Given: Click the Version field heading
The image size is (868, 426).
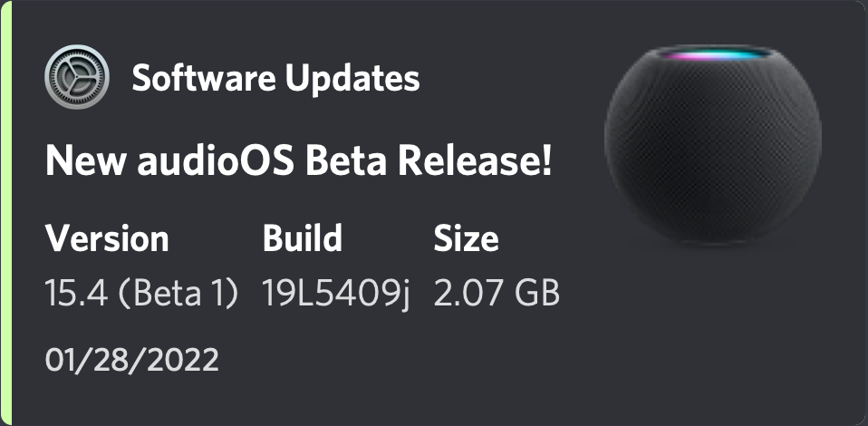Looking at the screenshot, I should tap(107, 239).
